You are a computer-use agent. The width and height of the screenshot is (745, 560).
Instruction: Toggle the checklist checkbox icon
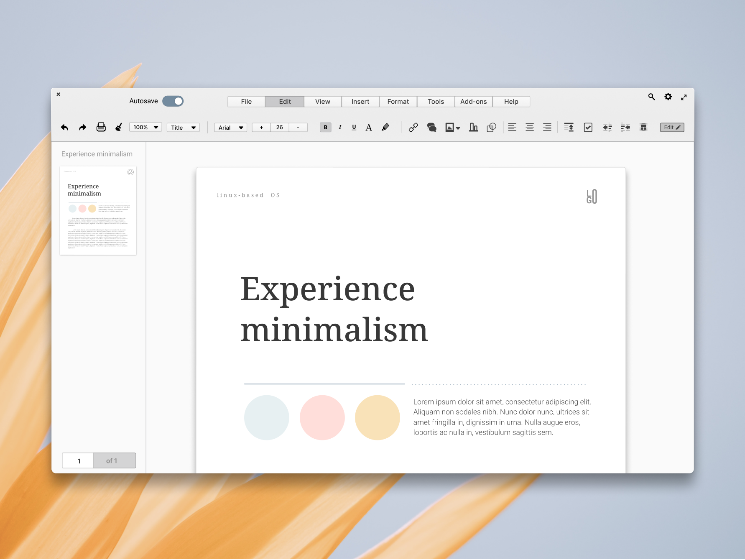point(588,128)
